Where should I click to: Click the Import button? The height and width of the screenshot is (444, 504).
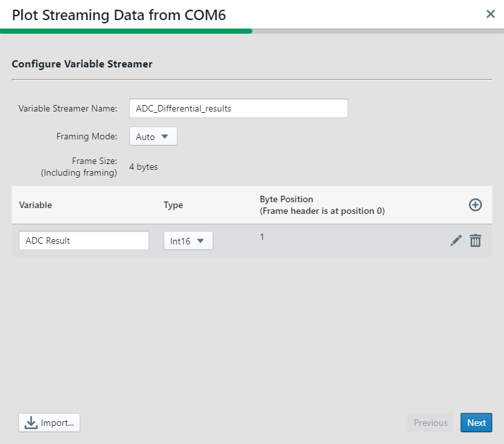pyautogui.click(x=49, y=423)
